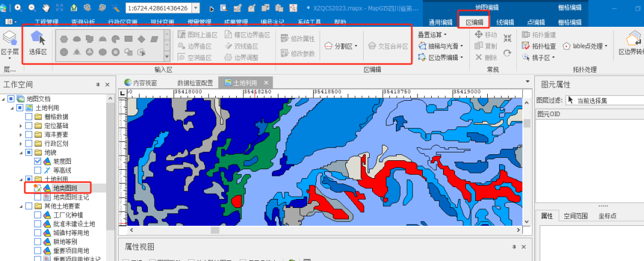Click the horizontal scrollbar under the map
This screenshot has width=644, height=261.
tap(322, 230)
